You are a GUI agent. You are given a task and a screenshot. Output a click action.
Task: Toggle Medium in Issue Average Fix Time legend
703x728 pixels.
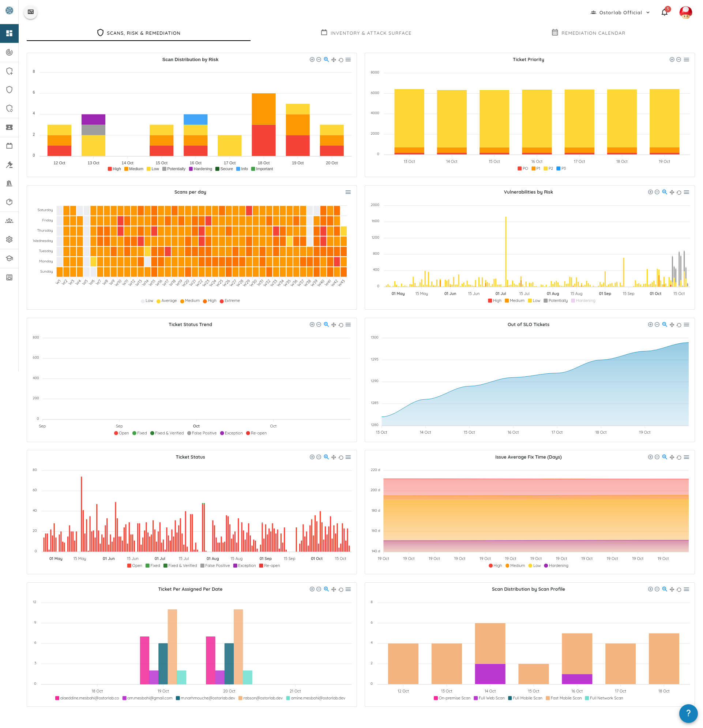(515, 566)
